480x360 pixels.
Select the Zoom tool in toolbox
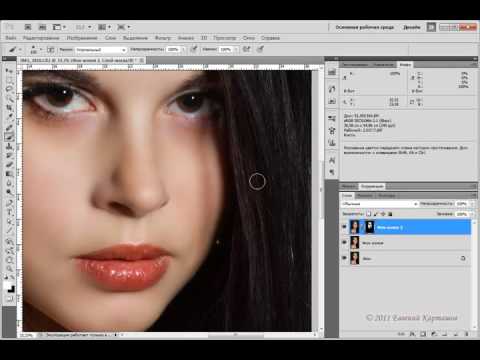pos(9,267)
